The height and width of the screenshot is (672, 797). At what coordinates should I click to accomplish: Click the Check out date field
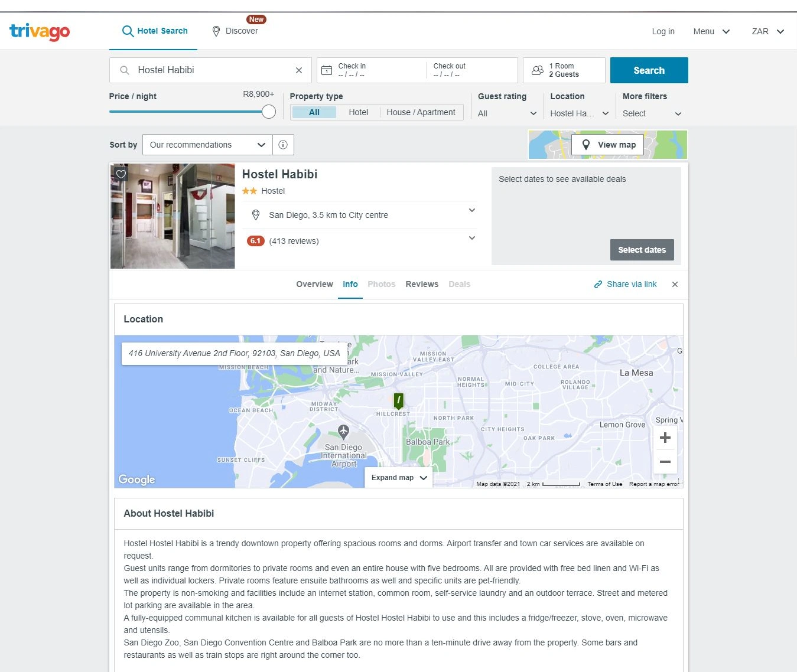[x=472, y=70]
